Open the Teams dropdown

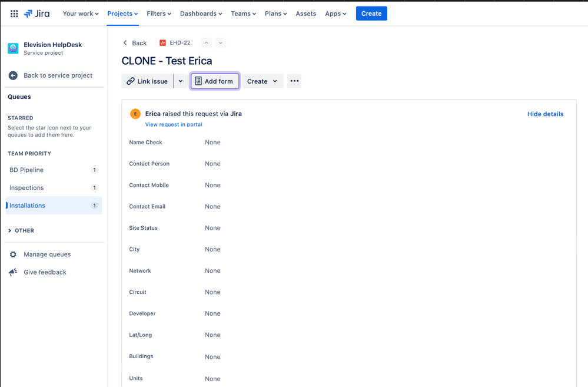click(243, 14)
